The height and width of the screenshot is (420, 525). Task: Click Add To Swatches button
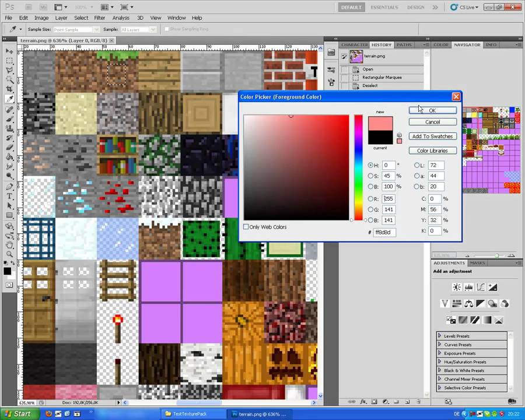pyautogui.click(x=433, y=136)
